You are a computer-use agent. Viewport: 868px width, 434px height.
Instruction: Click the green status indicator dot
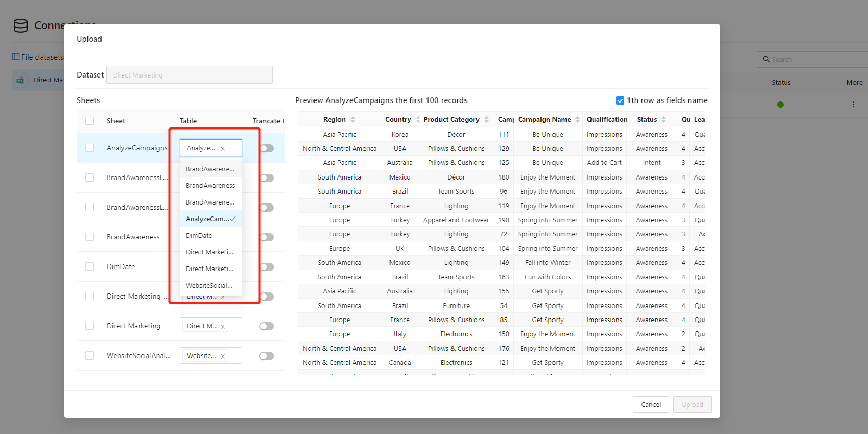pos(780,104)
